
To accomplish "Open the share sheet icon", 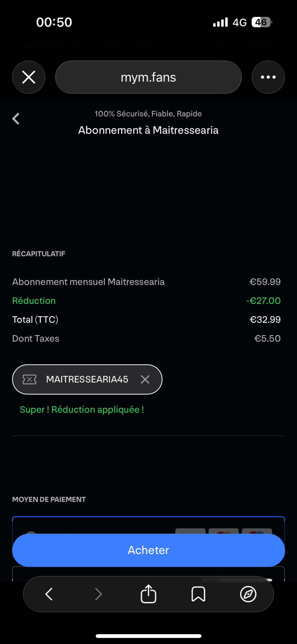I will click(148, 594).
